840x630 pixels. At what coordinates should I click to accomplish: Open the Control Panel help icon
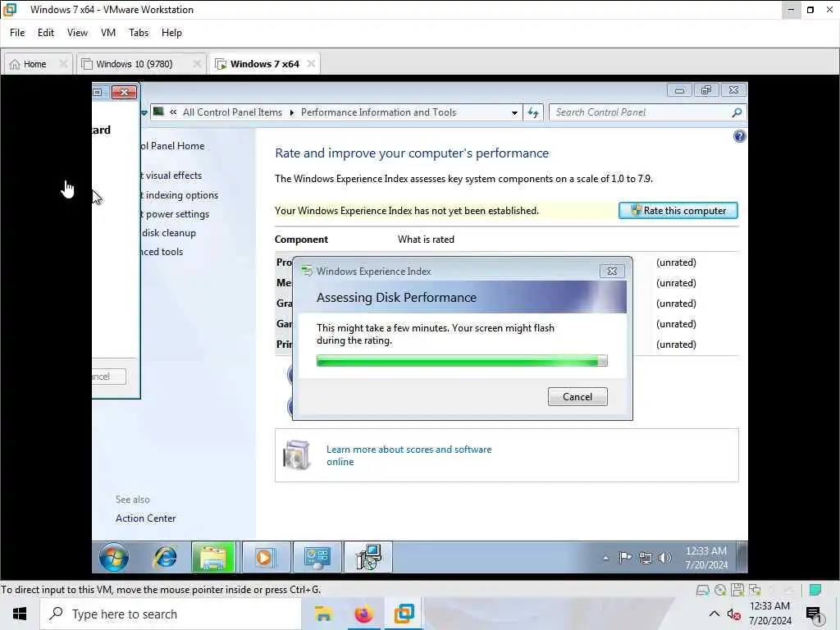pos(739,136)
